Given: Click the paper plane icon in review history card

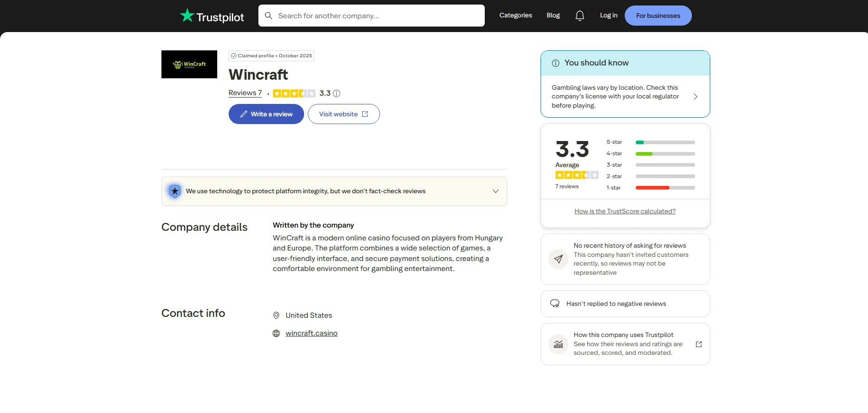Looking at the screenshot, I should [x=558, y=259].
